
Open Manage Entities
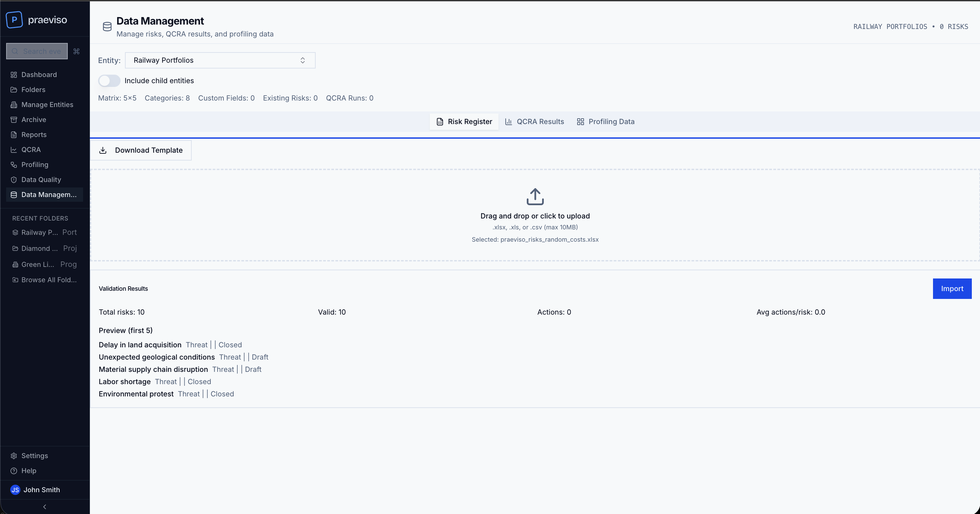tap(47, 104)
